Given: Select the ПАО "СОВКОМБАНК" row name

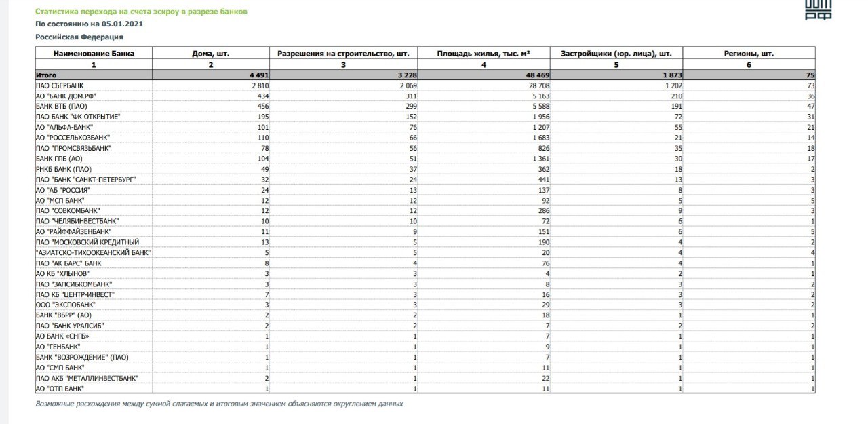Looking at the screenshot, I should pyautogui.click(x=69, y=210).
